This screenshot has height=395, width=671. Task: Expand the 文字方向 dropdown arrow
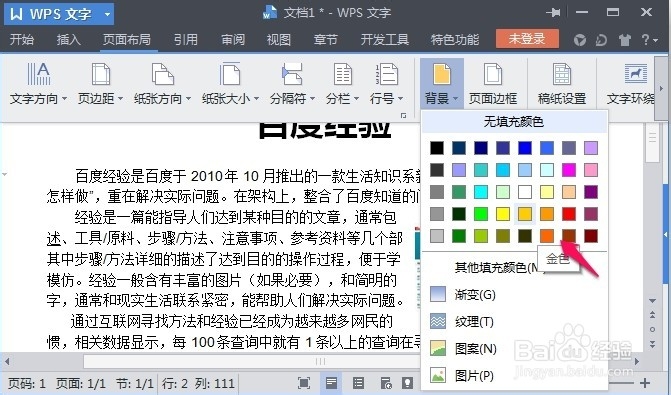click(64, 99)
